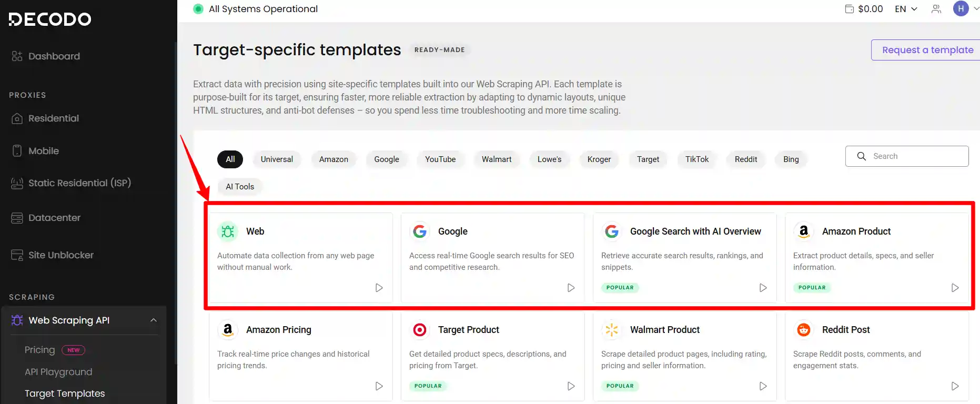Click the Request a template button
This screenshot has height=404, width=980.
click(927, 49)
